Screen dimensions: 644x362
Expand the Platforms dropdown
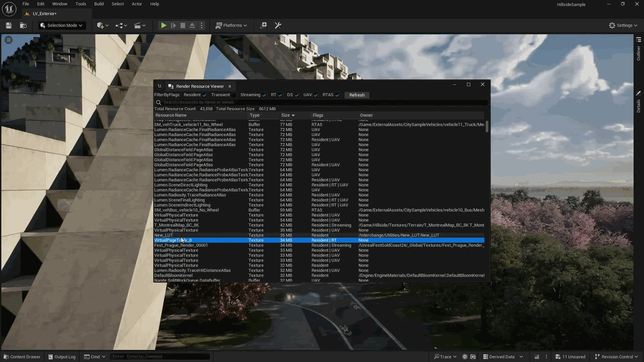pos(231,25)
